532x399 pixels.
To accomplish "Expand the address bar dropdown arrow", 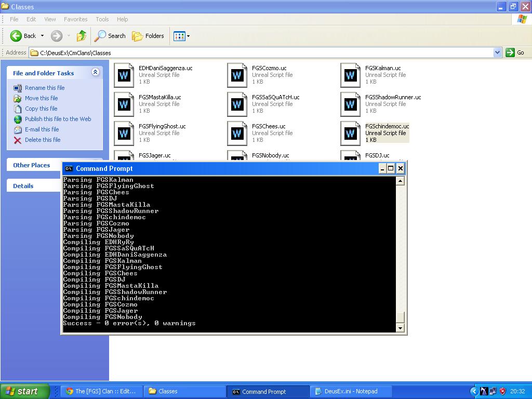I will tap(497, 52).
